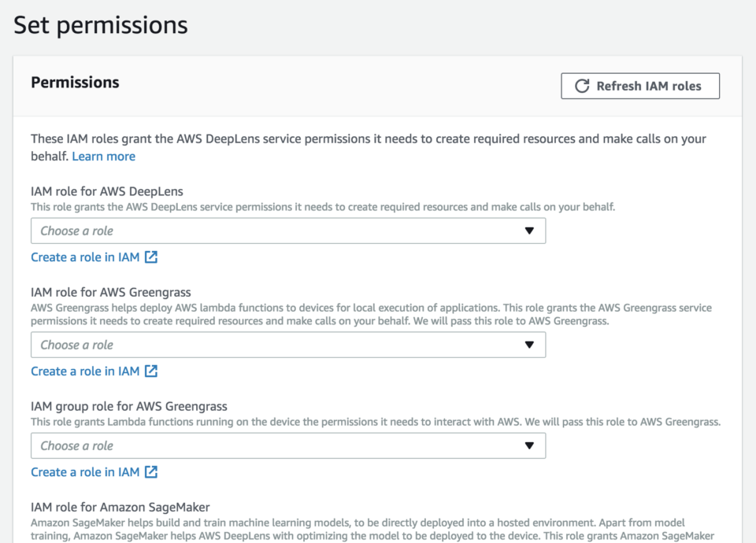Open Create a role in IAM under Greengrass role
756x543 pixels.
[x=85, y=371]
